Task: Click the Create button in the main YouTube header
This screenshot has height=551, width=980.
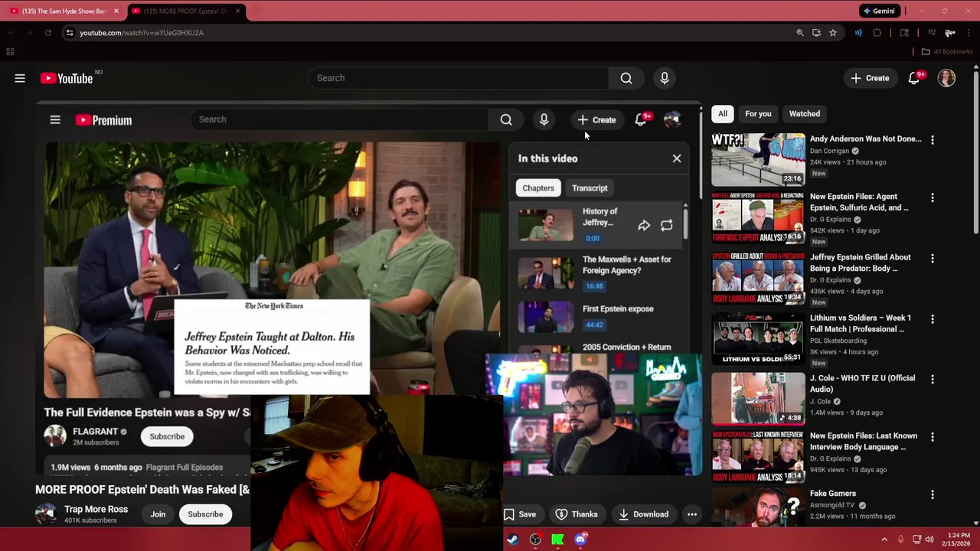Action: (x=870, y=78)
